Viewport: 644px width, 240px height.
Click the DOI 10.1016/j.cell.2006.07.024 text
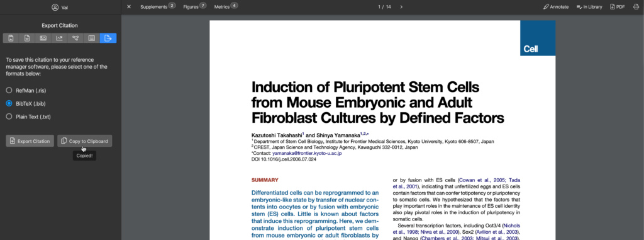tap(284, 159)
